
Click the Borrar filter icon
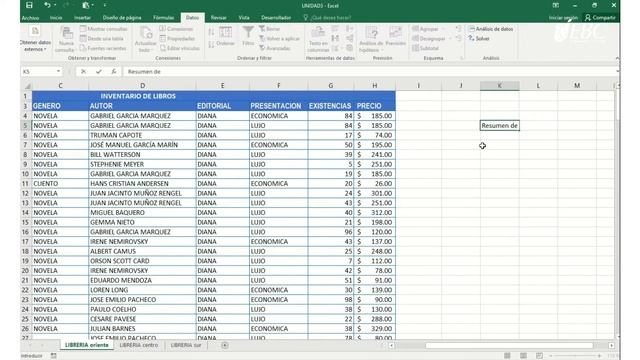click(270, 29)
